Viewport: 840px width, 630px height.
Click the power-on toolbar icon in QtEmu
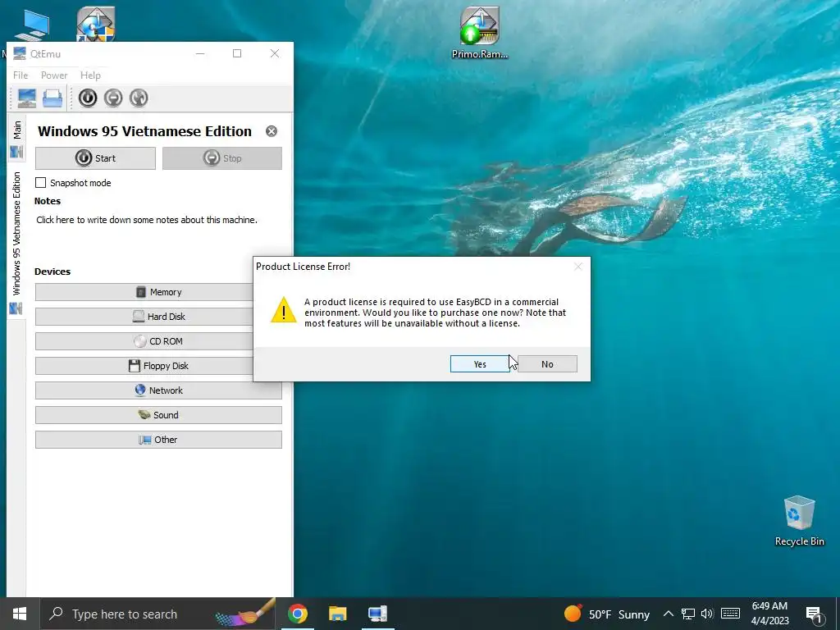[x=88, y=98]
